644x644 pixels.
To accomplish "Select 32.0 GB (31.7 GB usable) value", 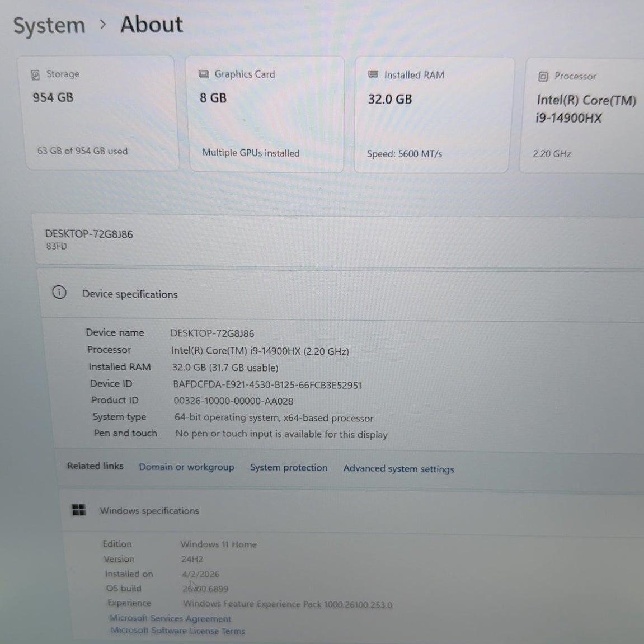I will [225, 368].
